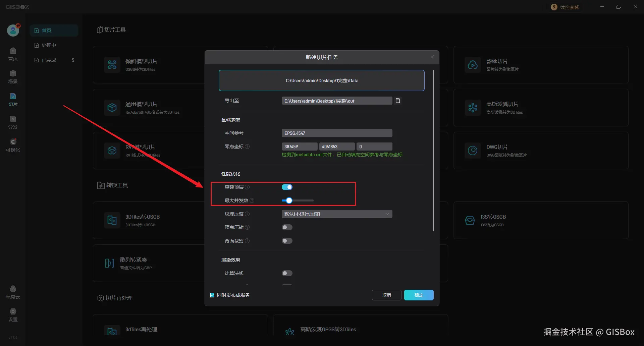Click the 倾斜模型切片 card title

[141, 61]
